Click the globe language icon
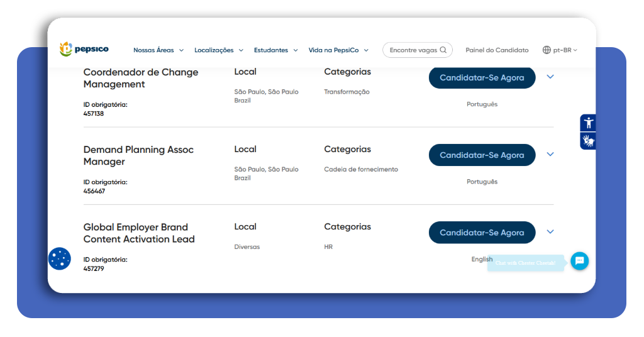Screen dimensions: 644x337 547,50
